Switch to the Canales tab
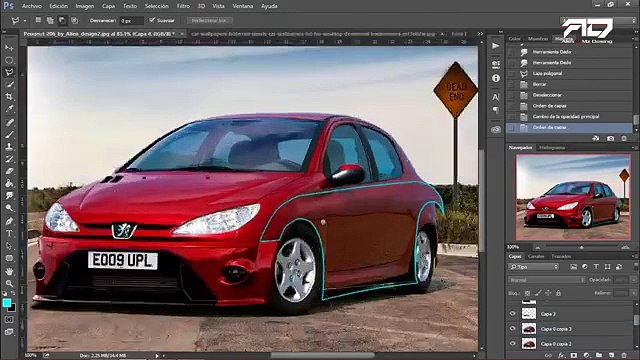 pos(536,256)
